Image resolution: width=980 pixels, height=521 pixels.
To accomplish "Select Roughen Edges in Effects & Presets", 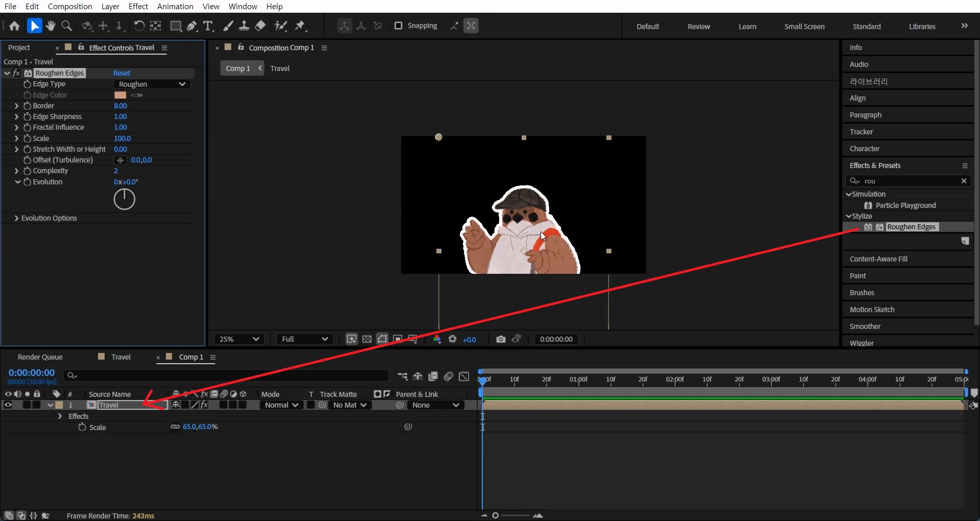I will (x=911, y=227).
